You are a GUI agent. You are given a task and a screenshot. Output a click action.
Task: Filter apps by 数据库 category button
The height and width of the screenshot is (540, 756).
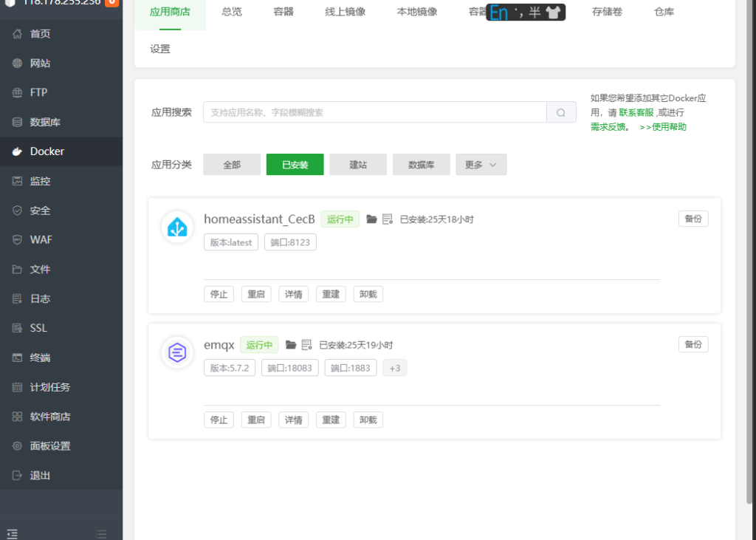pyautogui.click(x=422, y=165)
